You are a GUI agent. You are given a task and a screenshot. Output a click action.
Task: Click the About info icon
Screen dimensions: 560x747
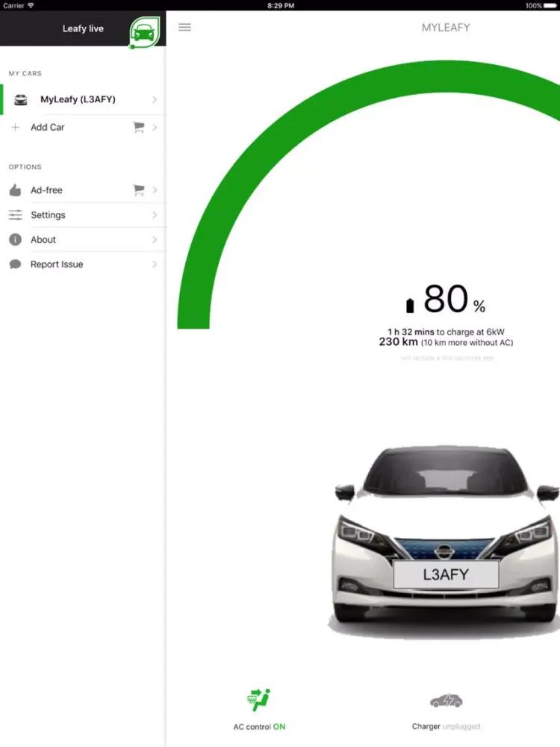click(x=15, y=240)
